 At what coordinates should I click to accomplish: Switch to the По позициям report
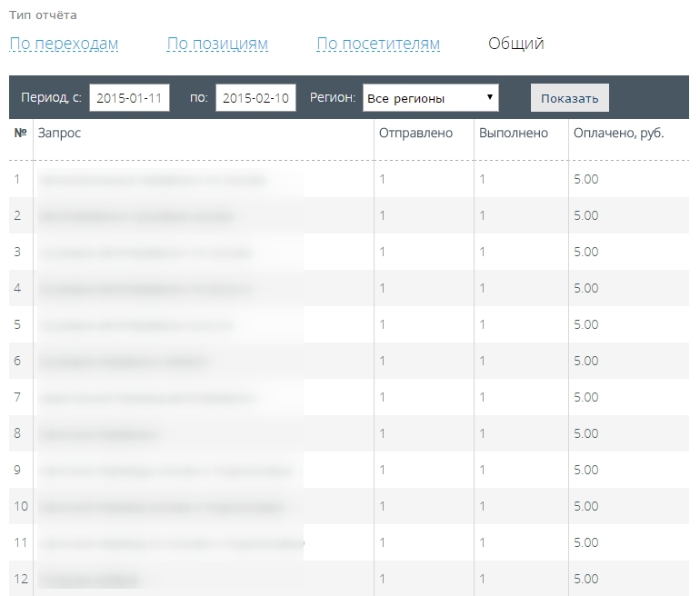(217, 44)
